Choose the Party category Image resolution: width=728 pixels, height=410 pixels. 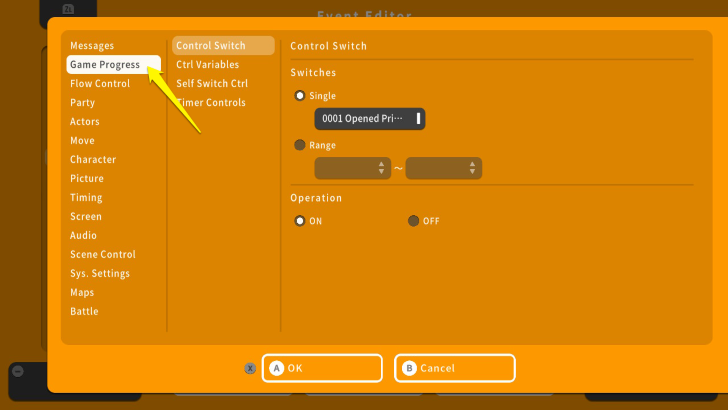(x=83, y=103)
